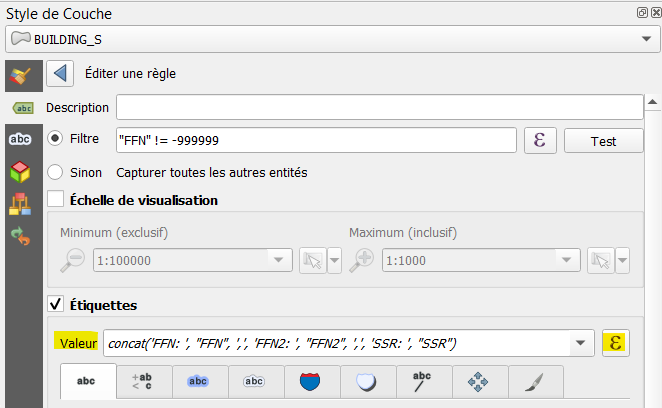662x408 pixels.
Task: Uncheck the Étiquettes checkbox
Action: pos(56,304)
